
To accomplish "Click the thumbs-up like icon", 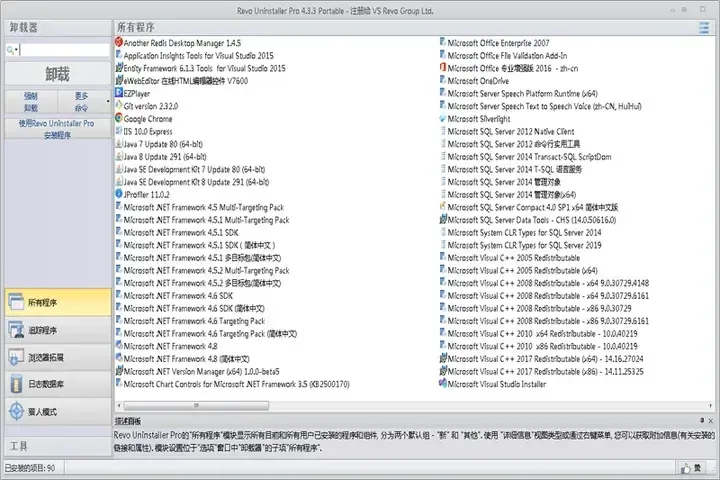I will (x=686, y=468).
